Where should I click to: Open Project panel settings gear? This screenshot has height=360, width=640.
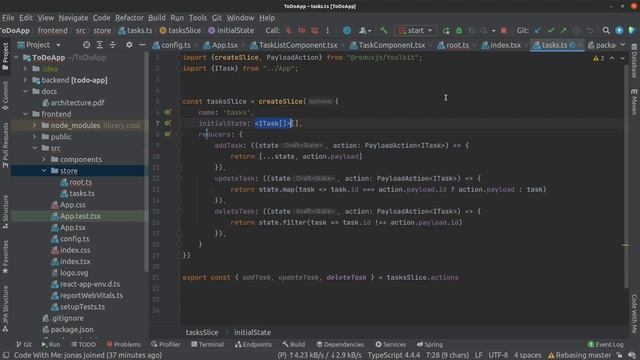click(129, 45)
